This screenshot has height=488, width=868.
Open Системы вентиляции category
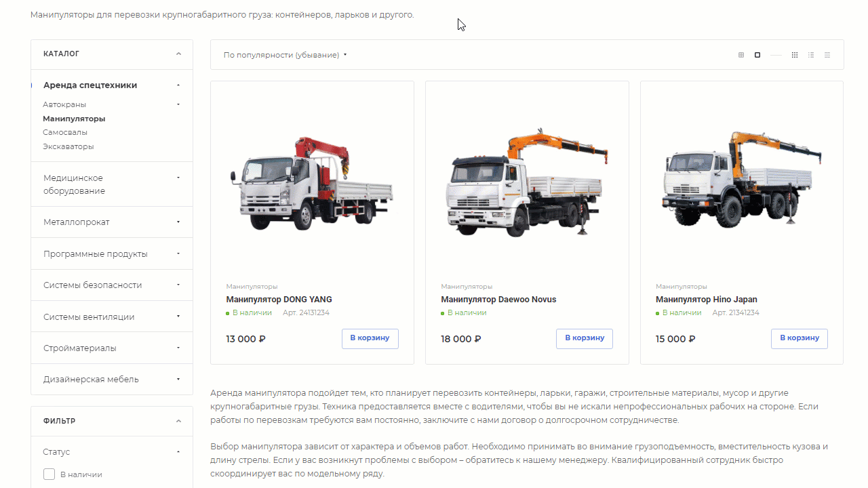click(89, 317)
